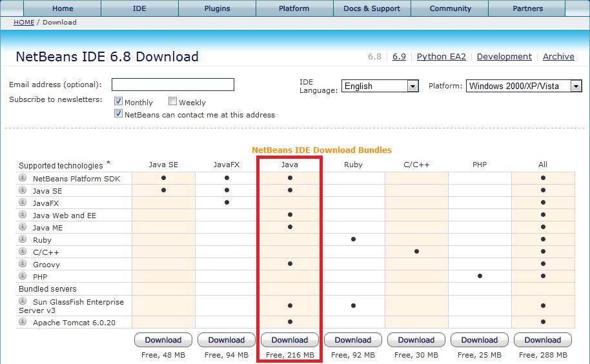Download the All bundle (288 MB)
Image resolution: width=590 pixels, height=364 pixels.
click(543, 340)
